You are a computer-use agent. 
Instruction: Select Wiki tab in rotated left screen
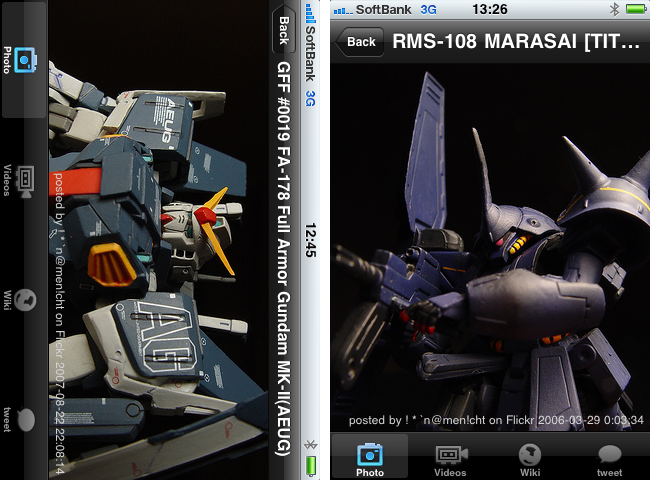[x=20, y=300]
